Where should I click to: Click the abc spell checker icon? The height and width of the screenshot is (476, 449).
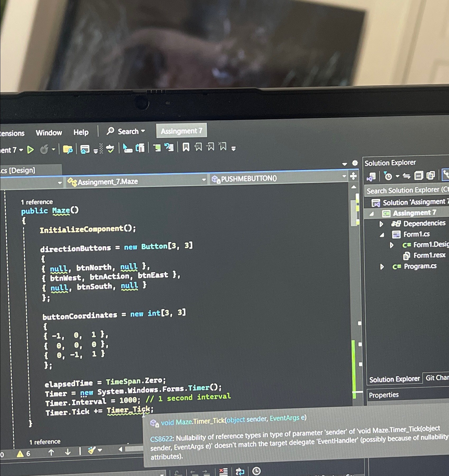tap(110, 148)
